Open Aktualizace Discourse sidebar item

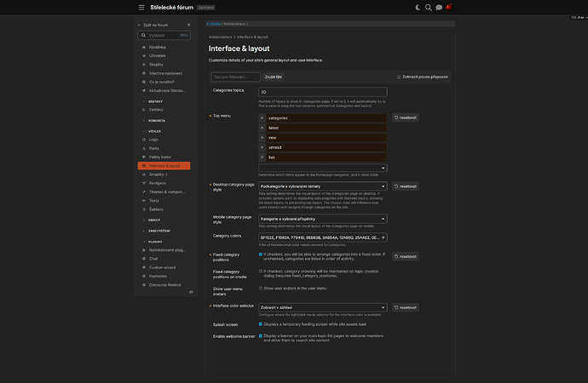click(x=164, y=90)
